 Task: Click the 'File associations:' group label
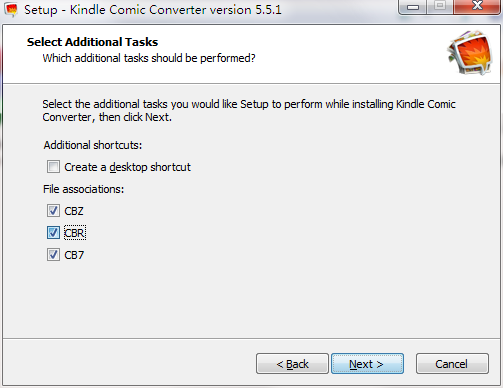pyautogui.click(x=83, y=189)
